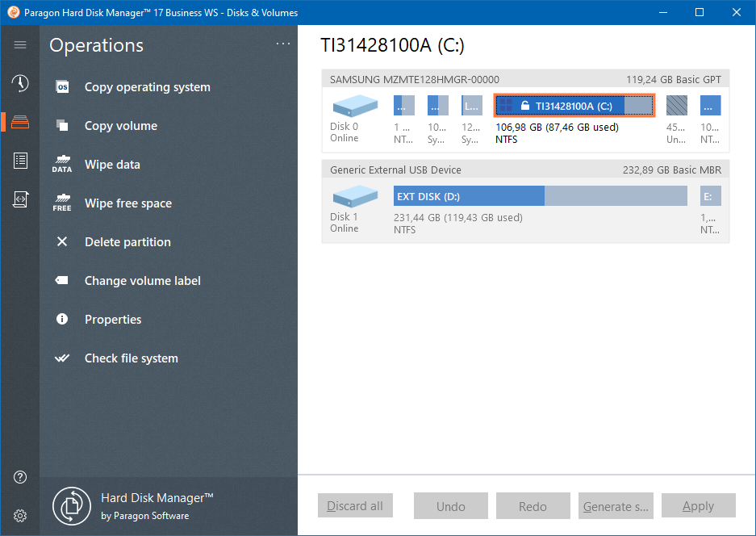The height and width of the screenshot is (536, 756).
Task: Click the Wipe data DATA icon
Action: point(62,164)
